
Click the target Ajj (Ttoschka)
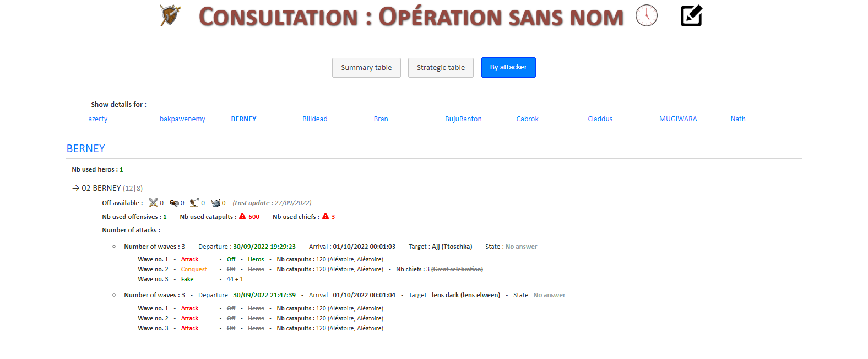452,247
